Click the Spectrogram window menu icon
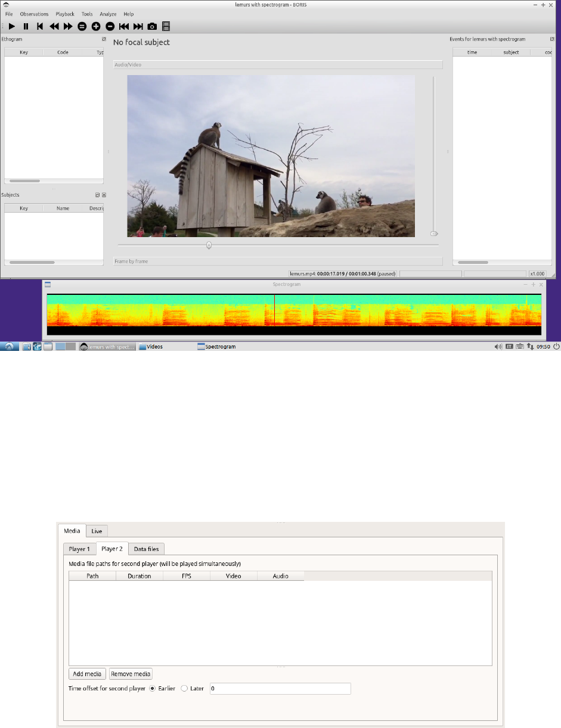Screen dimensions: 561x728 (48, 284)
